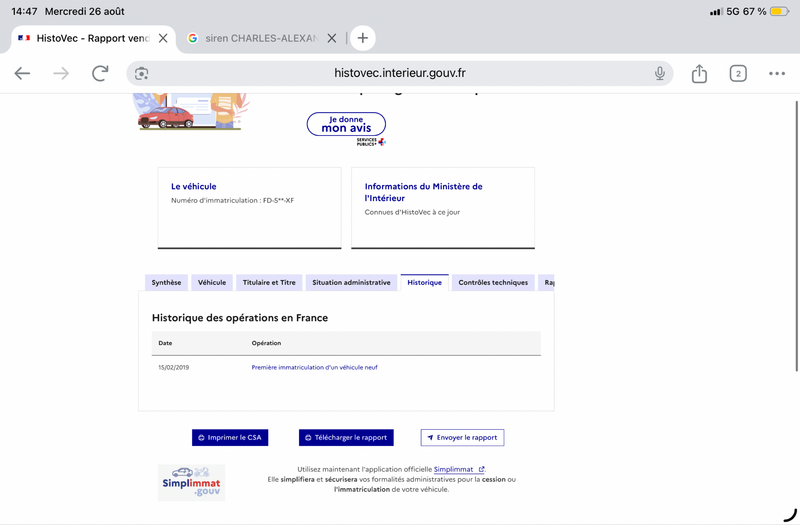Switch to the siren CHARLES-ALEXAN Google tab
The image size is (800, 525).
pos(253,38)
